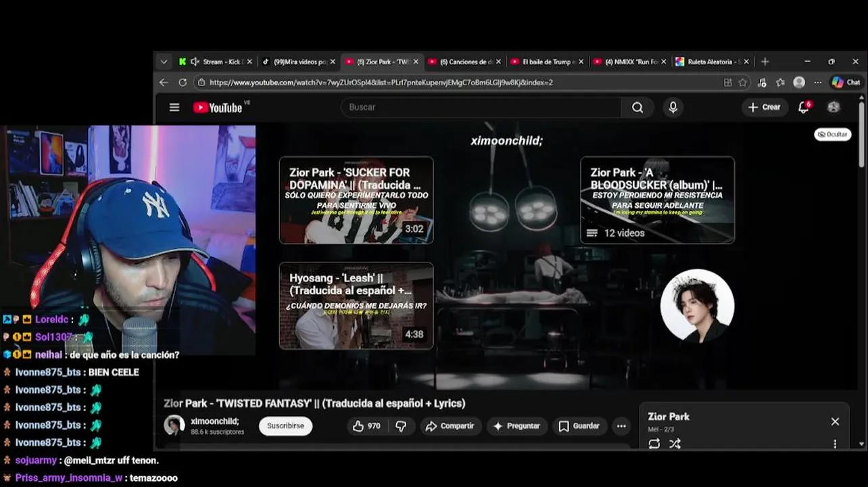Open more actions ellipsis beside Guardar
Viewport: 868px width, 487px height.
click(x=621, y=426)
